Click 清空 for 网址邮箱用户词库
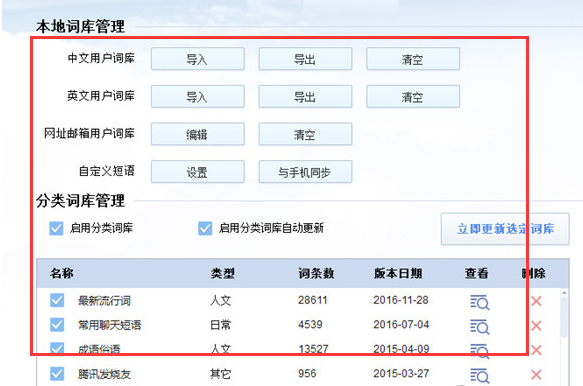 tap(305, 134)
